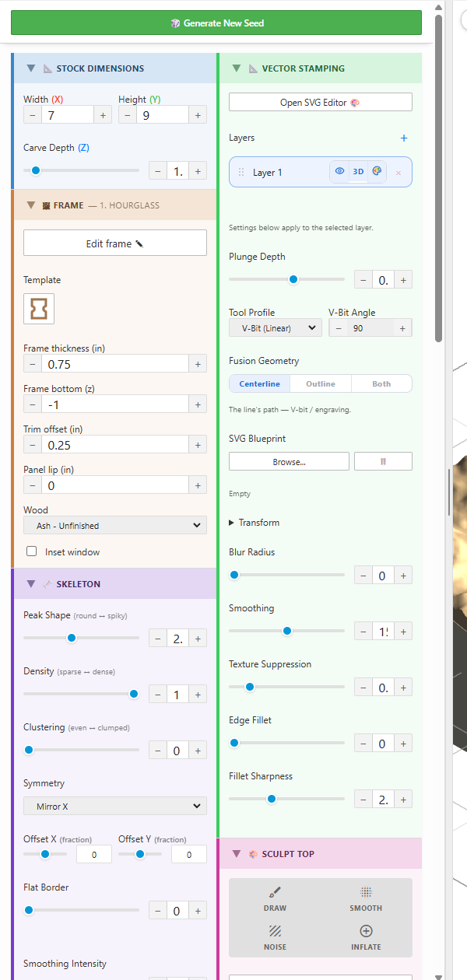The width and height of the screenshot is (467, 980).
Task: Add a new layer with plus icon
Action: click(x=404, y=138)
